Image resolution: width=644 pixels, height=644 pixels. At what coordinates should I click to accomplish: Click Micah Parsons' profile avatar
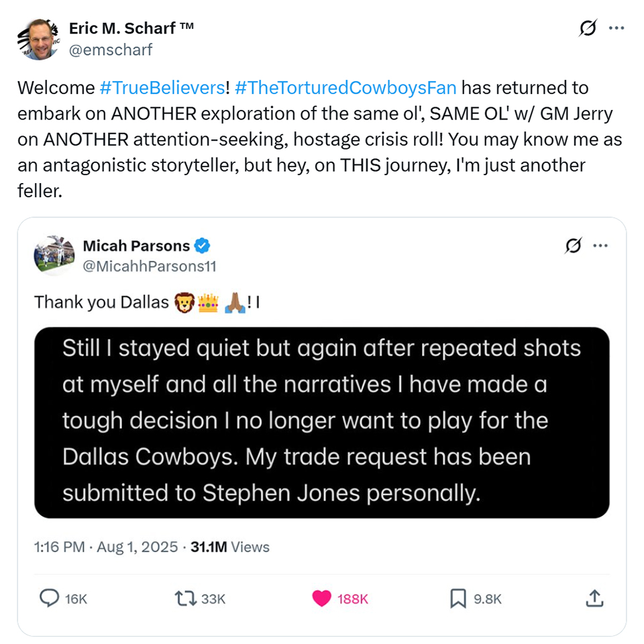(x=54, y=256)
